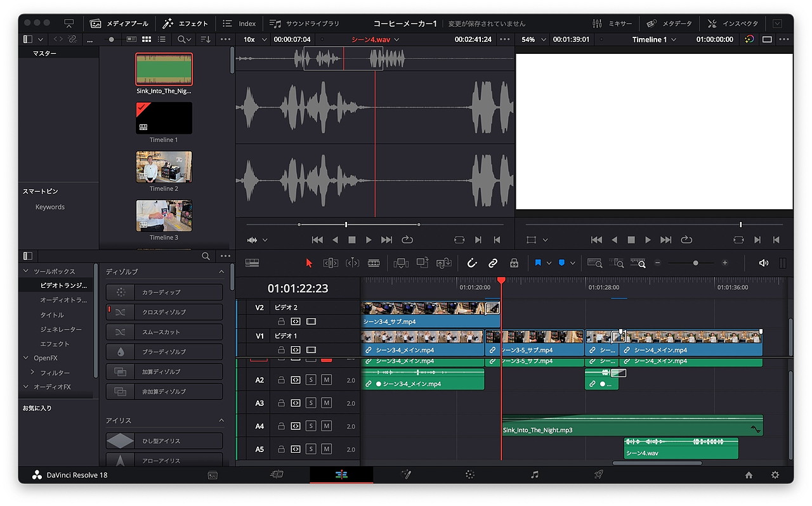Toggle the メディアプール panel tab
Image resolution: width=812 pixels, height=506 pixels.
pos(119,23)
